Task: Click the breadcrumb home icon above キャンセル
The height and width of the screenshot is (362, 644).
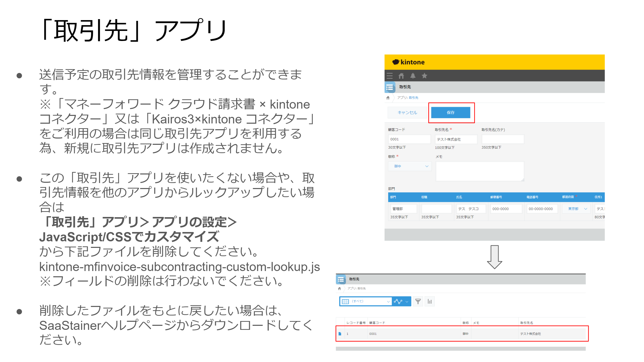Action: coord(388,98)
